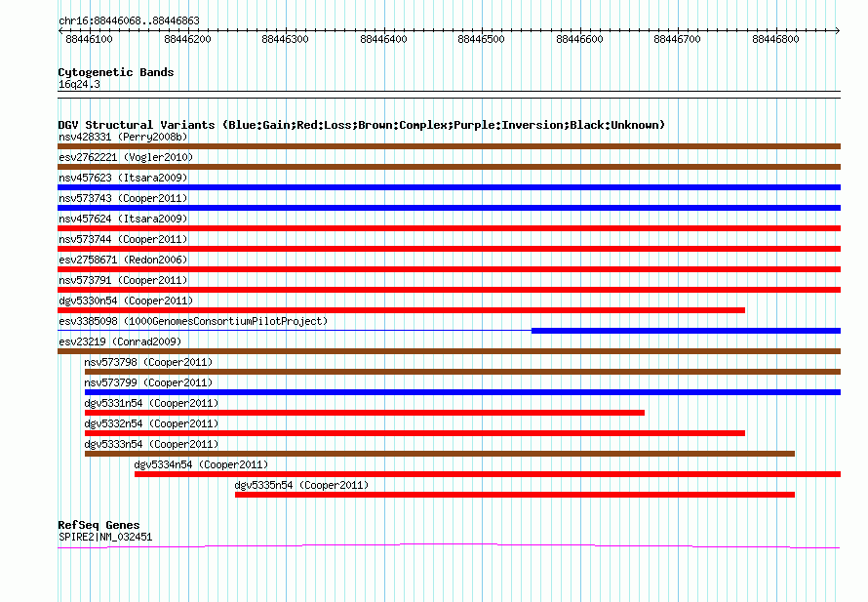Image resolution: width=868 pixels, height=602 pixels.
Task: Select the red bar under nsv573744
Action: coord(449,249)
